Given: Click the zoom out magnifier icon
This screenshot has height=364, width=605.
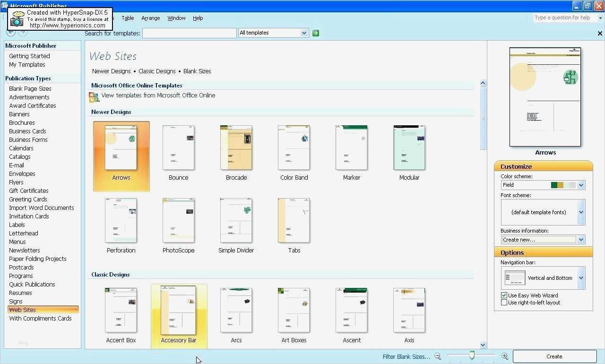Looking at the screenshot, I should (438, 356).
